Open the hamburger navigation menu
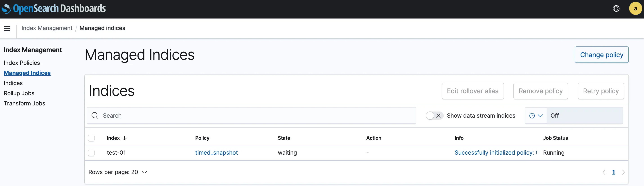 (x=7, y=28)
